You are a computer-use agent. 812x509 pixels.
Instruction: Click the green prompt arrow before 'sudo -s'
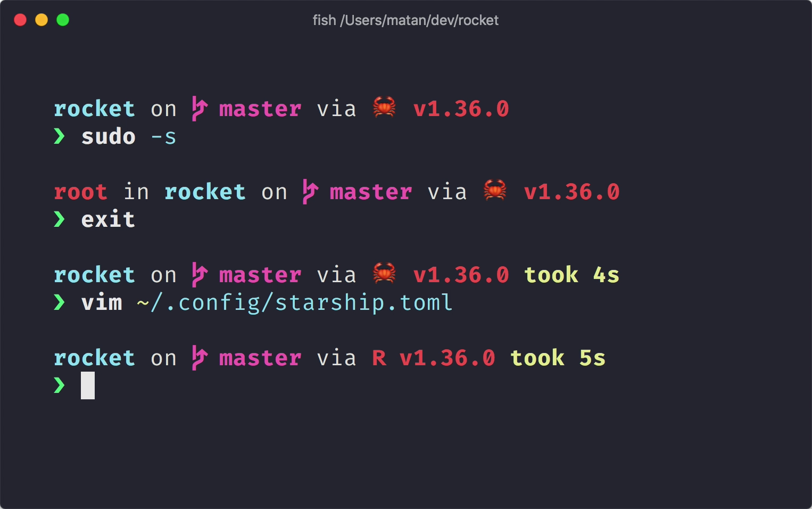pos(60,136)
